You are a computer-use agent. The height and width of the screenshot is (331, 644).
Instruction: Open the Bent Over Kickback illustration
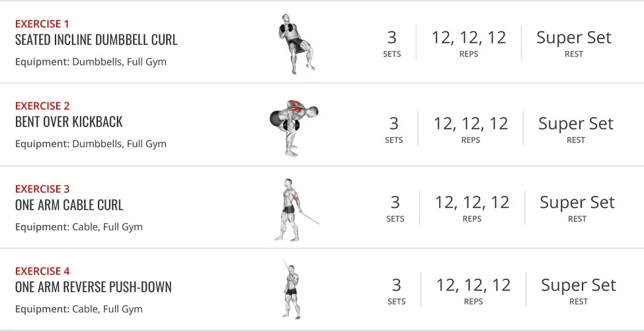tap(294, 128)
